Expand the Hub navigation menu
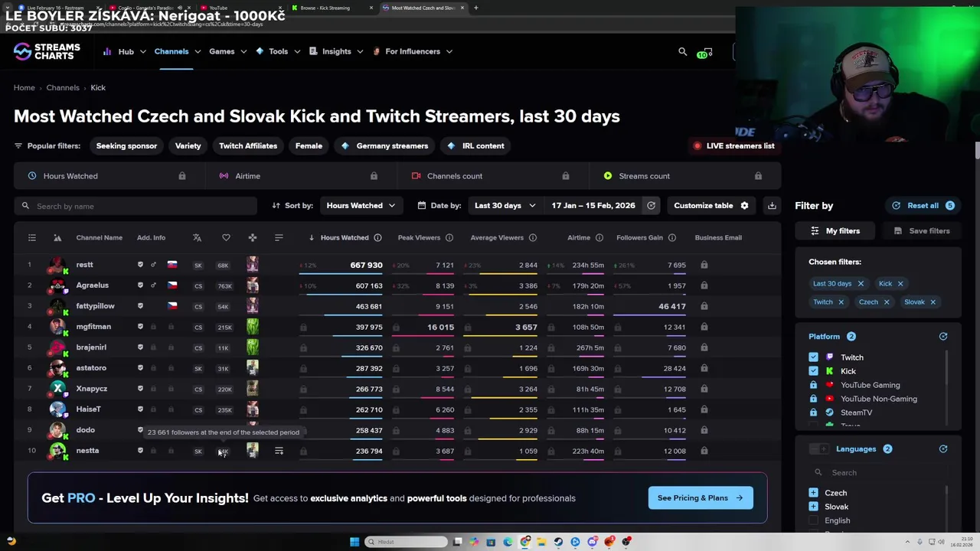 pos(126,51)
